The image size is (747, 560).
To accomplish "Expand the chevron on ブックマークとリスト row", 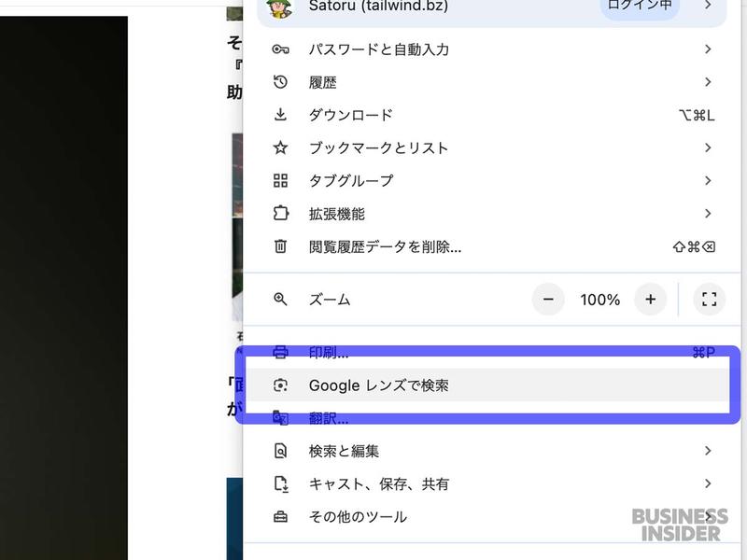I will point(708,147).
